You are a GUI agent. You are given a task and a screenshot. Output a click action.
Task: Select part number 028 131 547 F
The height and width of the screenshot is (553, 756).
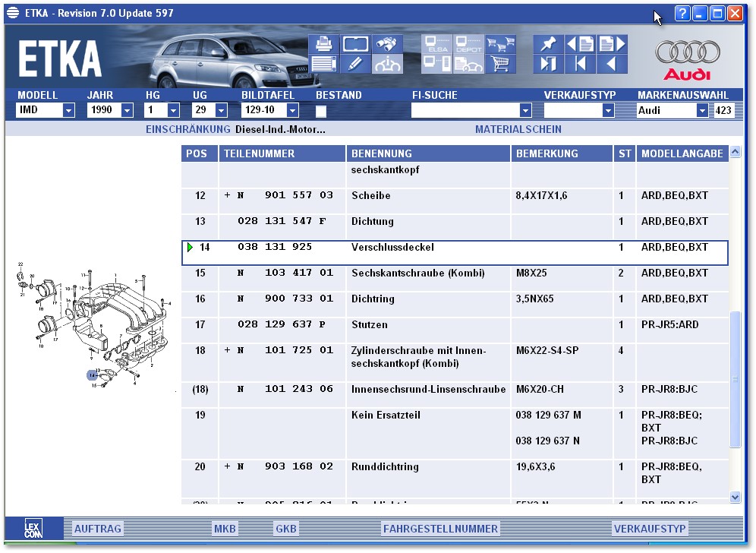click(x=282, y=221)
